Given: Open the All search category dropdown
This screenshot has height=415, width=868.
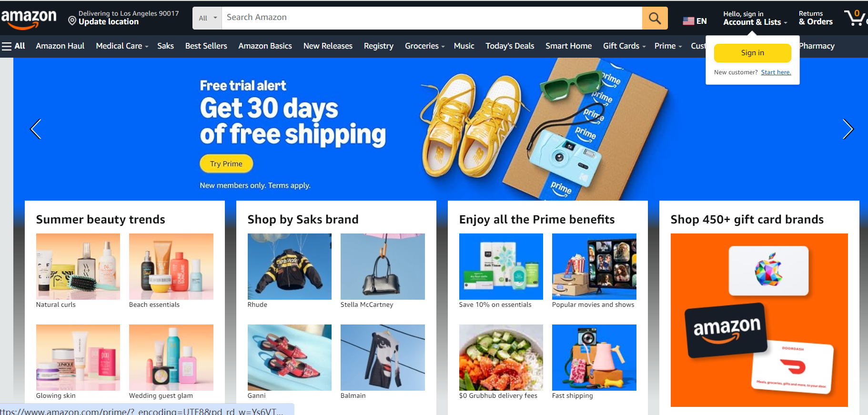Looking at the screenshot, I should pyautogui.click(x=207, y=18).
